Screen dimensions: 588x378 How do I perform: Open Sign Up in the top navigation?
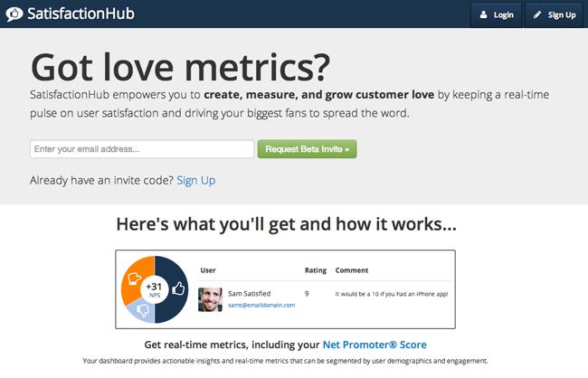555,14
